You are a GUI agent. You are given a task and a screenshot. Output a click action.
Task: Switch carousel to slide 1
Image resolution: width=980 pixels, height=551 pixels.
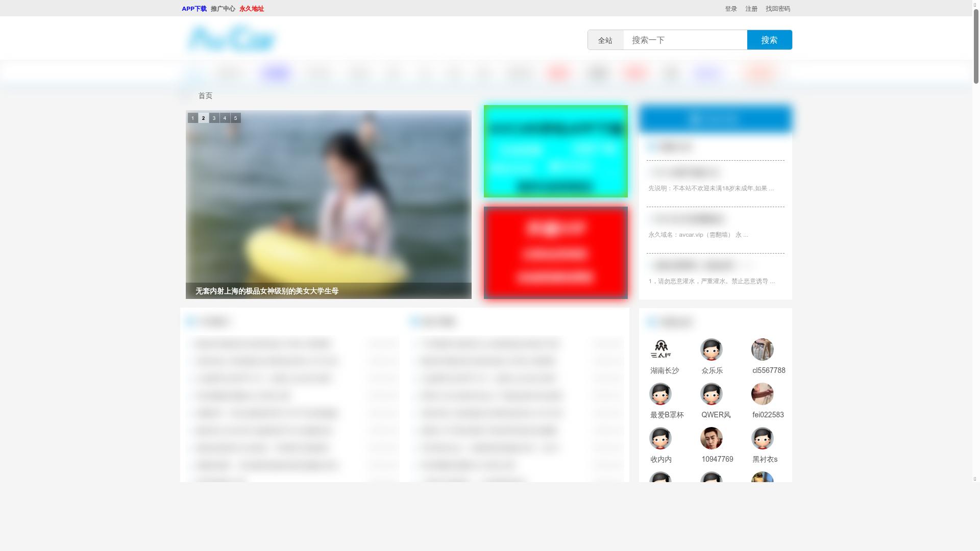(192, 118)
